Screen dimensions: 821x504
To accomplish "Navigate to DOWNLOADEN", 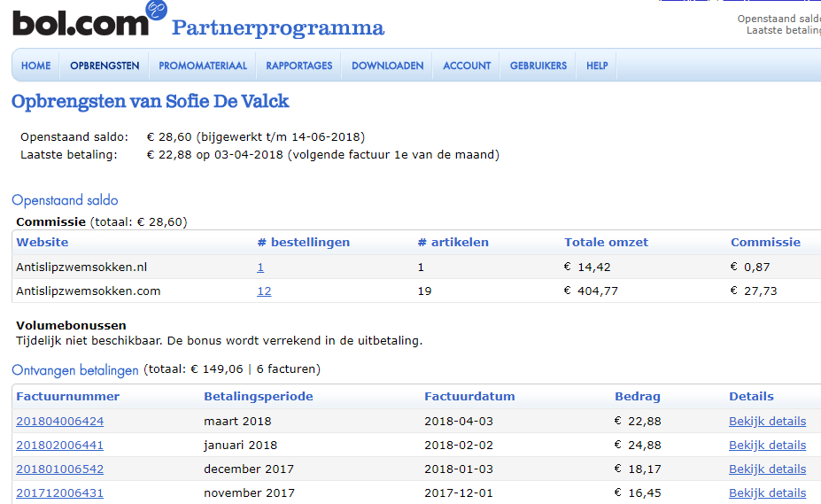I will (x=387, y=66).
